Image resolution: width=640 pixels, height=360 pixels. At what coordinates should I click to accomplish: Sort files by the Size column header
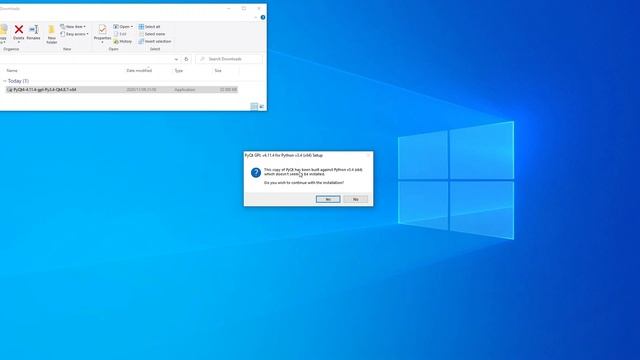(x=218, y=71)
